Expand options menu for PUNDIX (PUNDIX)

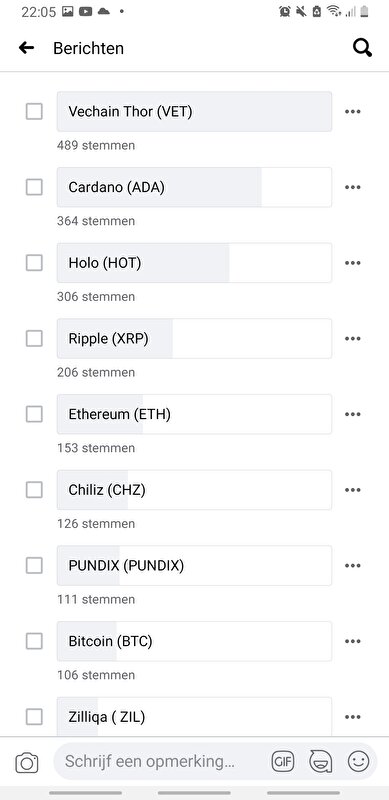click(x=353, y=566)
